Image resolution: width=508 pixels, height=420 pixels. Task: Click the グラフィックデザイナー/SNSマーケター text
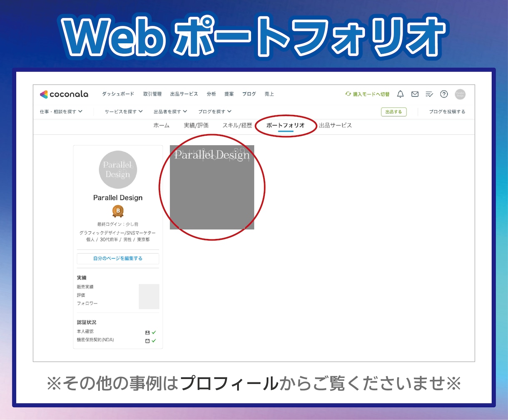(x=118, y=233)
